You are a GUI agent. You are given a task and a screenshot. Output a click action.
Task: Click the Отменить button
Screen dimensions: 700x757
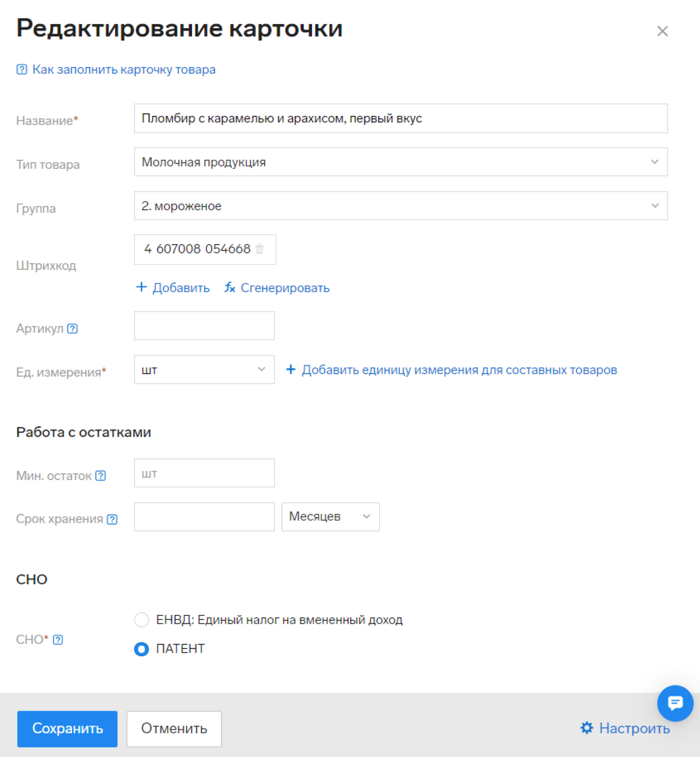point(174,729)
